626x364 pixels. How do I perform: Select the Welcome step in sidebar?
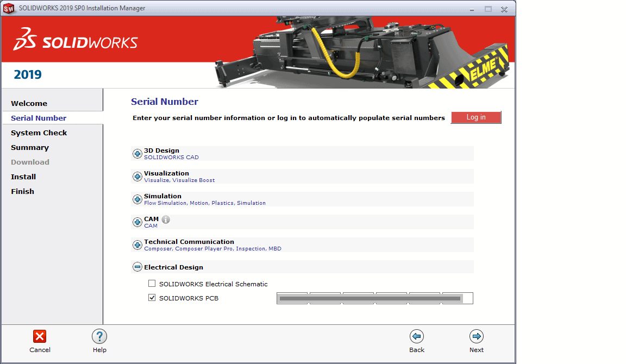[29, 103]
